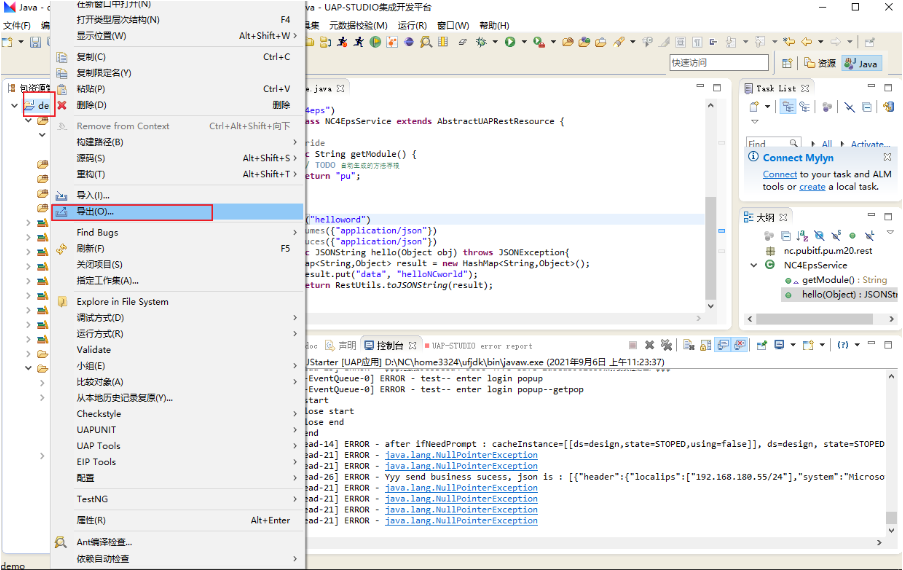
Task: Switch to the Java perspective button
Action: pos(862,63)
